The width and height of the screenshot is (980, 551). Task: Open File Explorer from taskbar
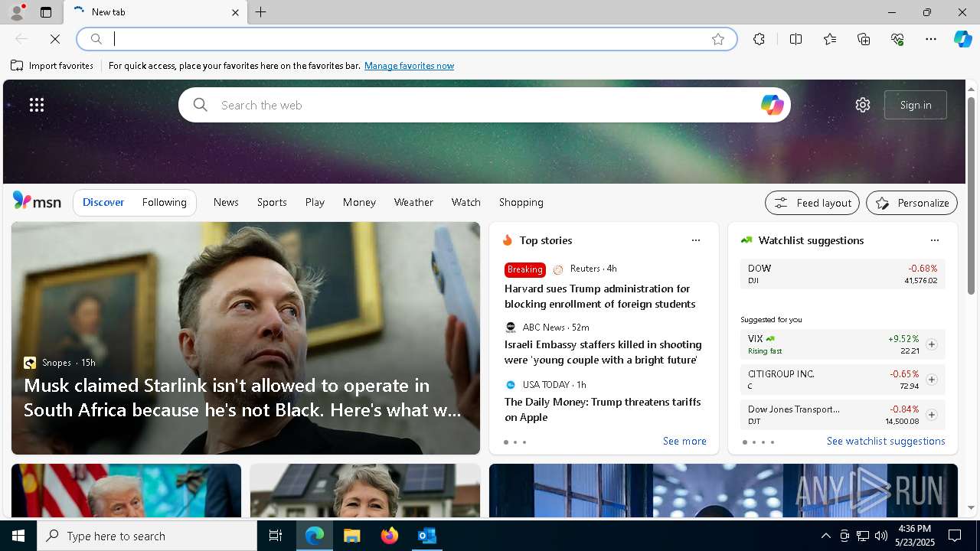tap(352, 536)
